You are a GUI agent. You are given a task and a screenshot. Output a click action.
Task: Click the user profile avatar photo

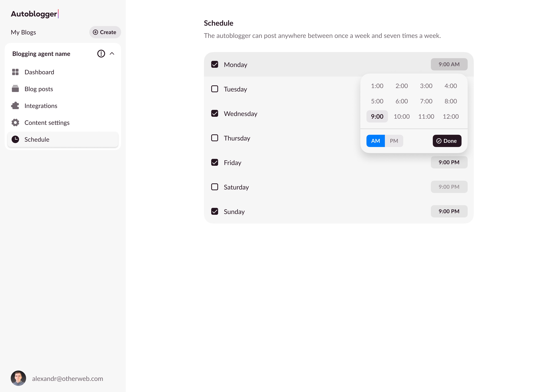18,378
